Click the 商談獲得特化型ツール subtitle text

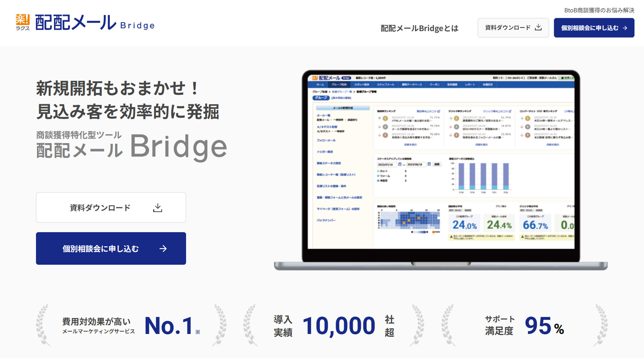(x=79, y=135)
